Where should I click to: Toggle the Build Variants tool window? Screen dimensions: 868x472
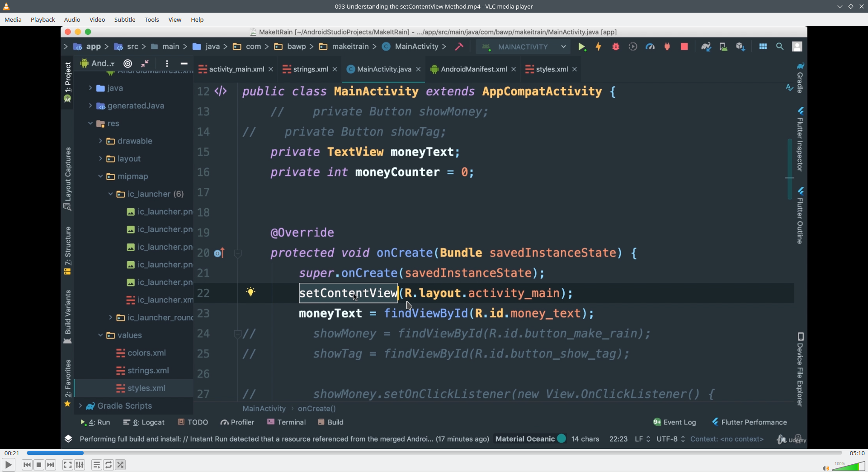click(x=67, y=317)
